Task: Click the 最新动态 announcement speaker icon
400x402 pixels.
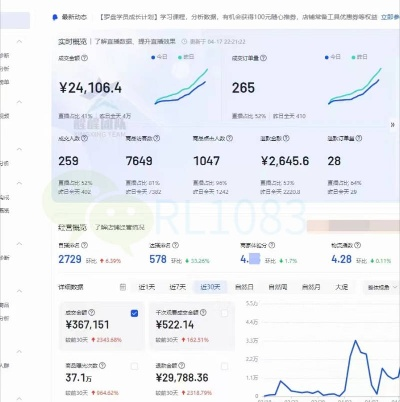Action: 55,17
